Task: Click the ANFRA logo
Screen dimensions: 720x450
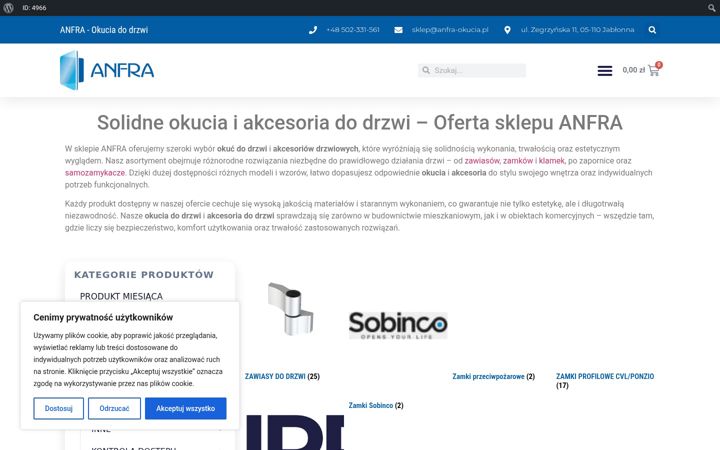Action: click(x=107, y=70)
